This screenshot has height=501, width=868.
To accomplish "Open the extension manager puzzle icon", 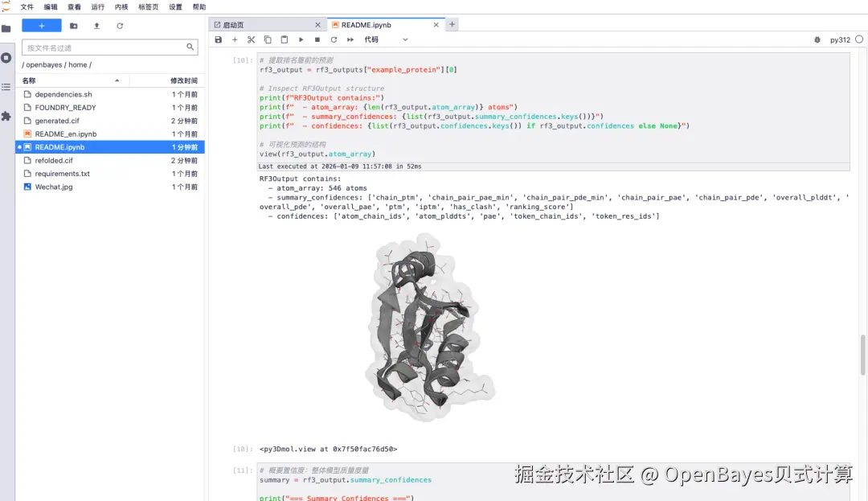I will coord(6,117).
